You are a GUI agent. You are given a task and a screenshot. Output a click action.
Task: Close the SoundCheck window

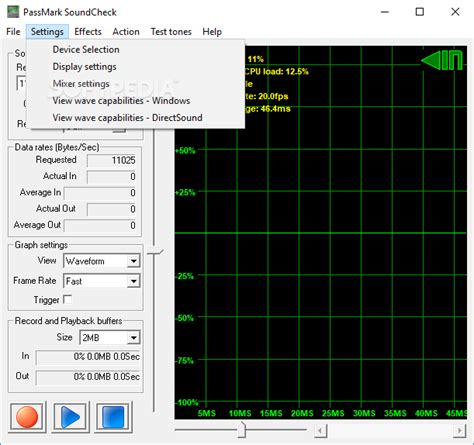pos(455,12)
